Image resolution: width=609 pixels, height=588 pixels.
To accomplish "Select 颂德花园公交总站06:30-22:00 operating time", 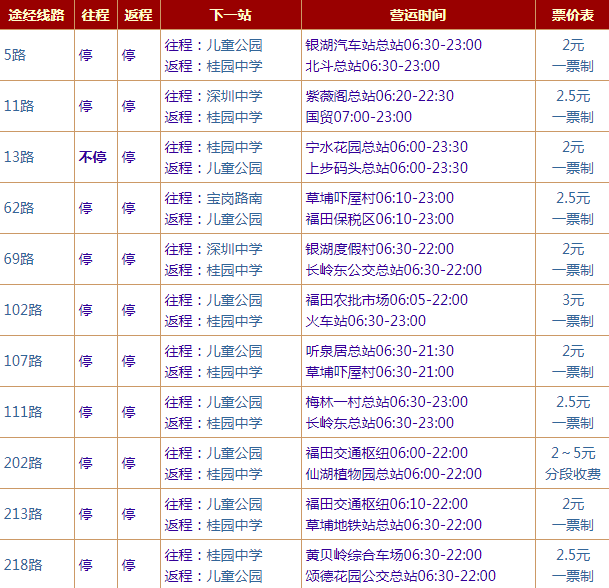I will 400,576.
